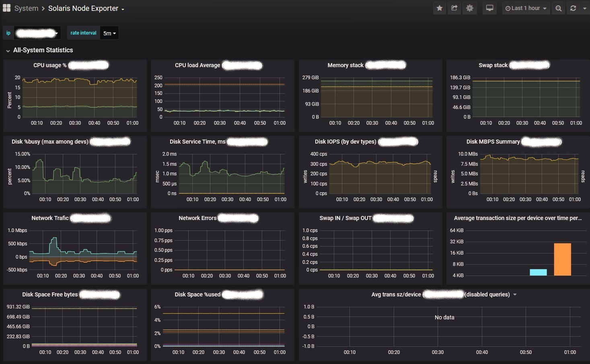
Task: Click No data text in Avg trans panel
Action: pyautogui.click(x=444, y=317)
